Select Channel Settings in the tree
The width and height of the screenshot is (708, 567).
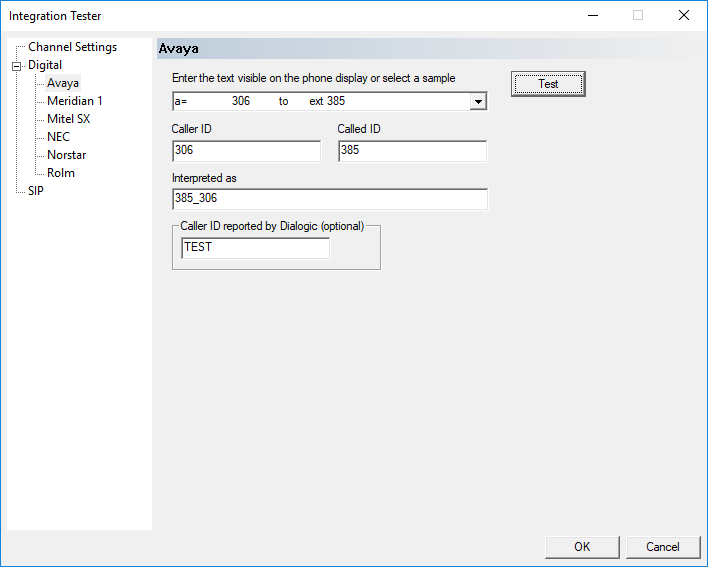pos(72,47)
